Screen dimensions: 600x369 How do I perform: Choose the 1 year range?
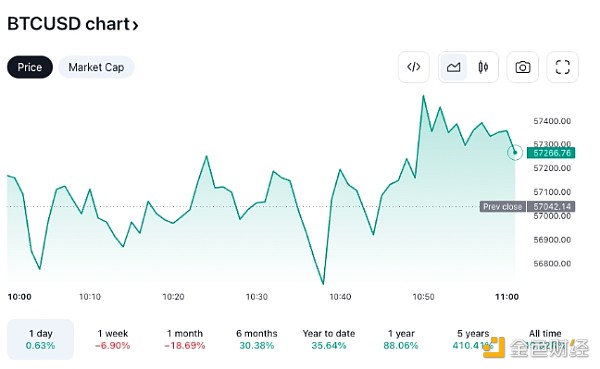click(x=401, y=339)
